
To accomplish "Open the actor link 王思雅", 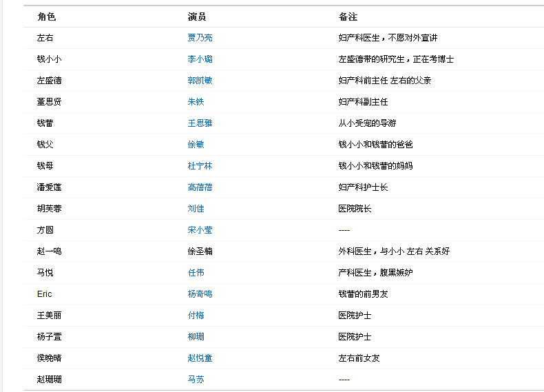I will point(200,123).
